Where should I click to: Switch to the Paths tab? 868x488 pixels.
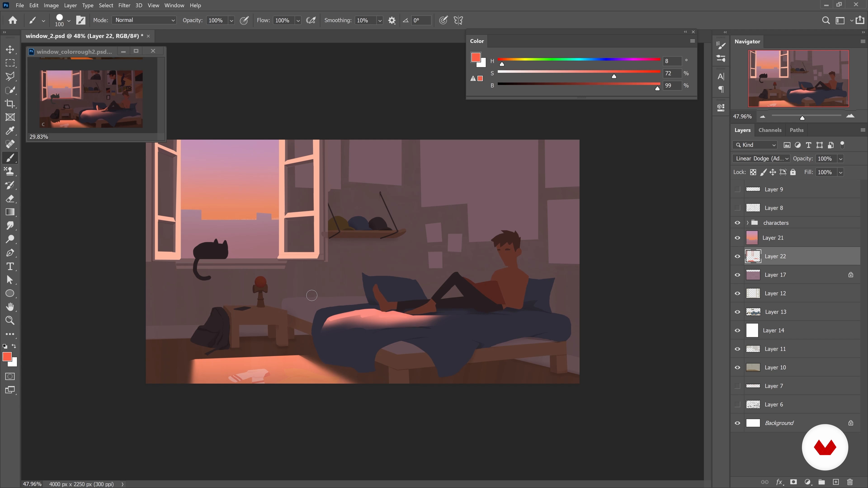click(797, 130)
